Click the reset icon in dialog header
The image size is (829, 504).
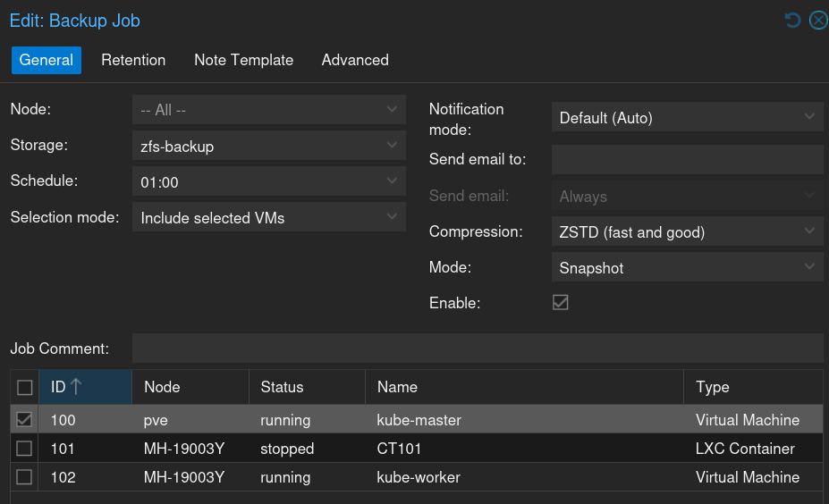coord(792,20)
